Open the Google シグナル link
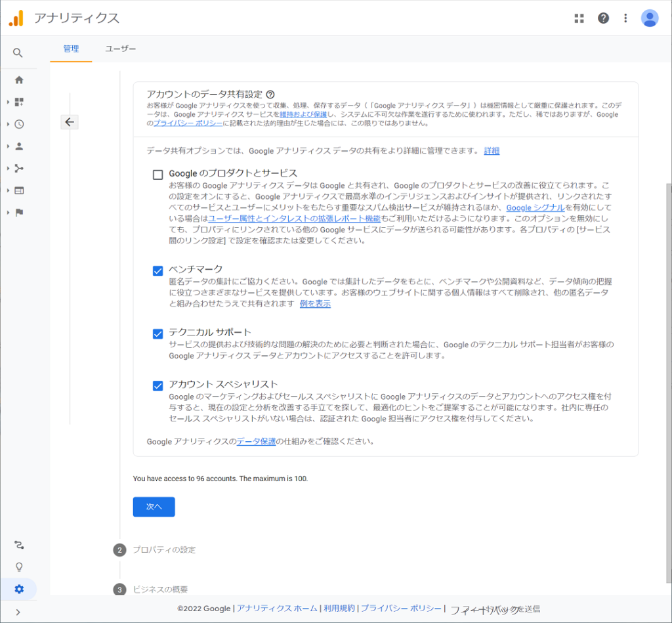The height and width of the screenshot is (623, 672). tap(535, 207)
